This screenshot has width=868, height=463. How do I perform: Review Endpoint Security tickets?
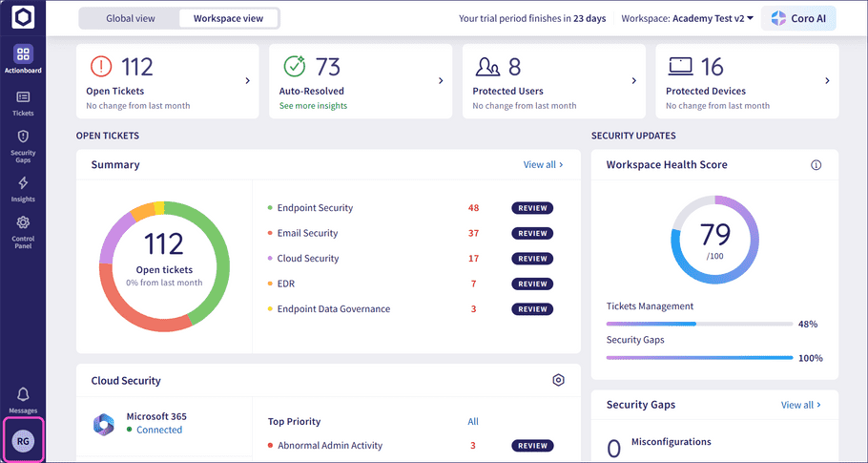[532, 208]
